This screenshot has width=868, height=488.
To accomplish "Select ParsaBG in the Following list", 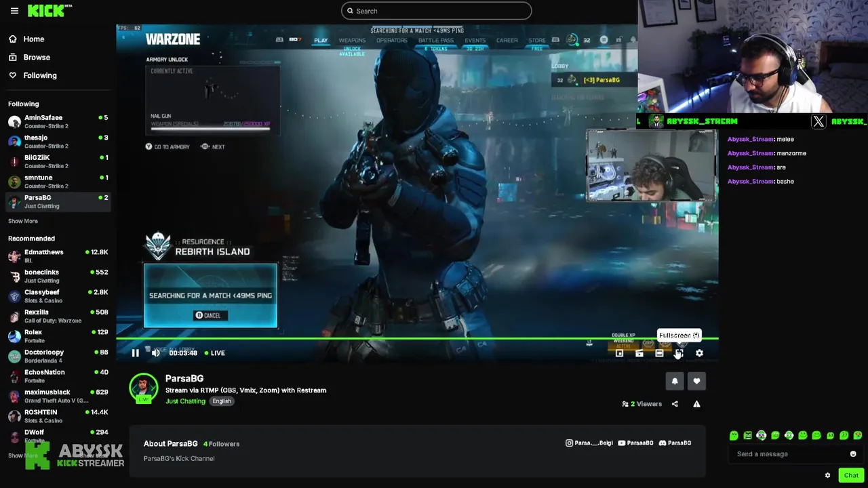I will point(58,201).
